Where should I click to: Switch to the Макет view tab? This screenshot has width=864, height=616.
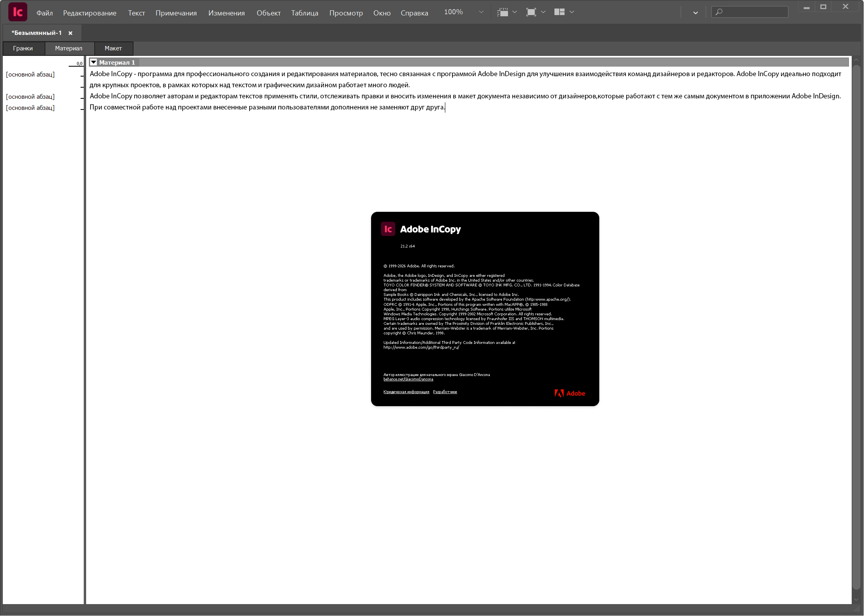113,48
